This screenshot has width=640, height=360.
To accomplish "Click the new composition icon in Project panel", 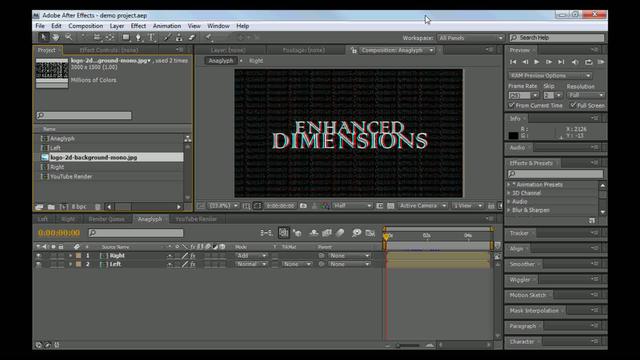I will tap(64, 207).
